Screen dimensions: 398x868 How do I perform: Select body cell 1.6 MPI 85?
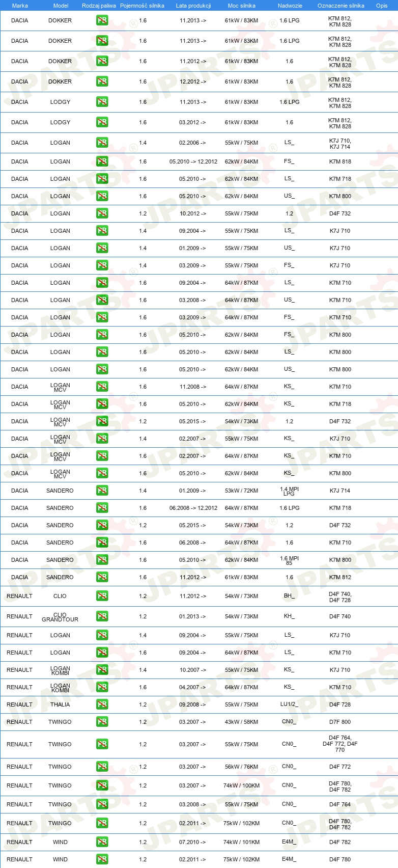pos(289,560)
